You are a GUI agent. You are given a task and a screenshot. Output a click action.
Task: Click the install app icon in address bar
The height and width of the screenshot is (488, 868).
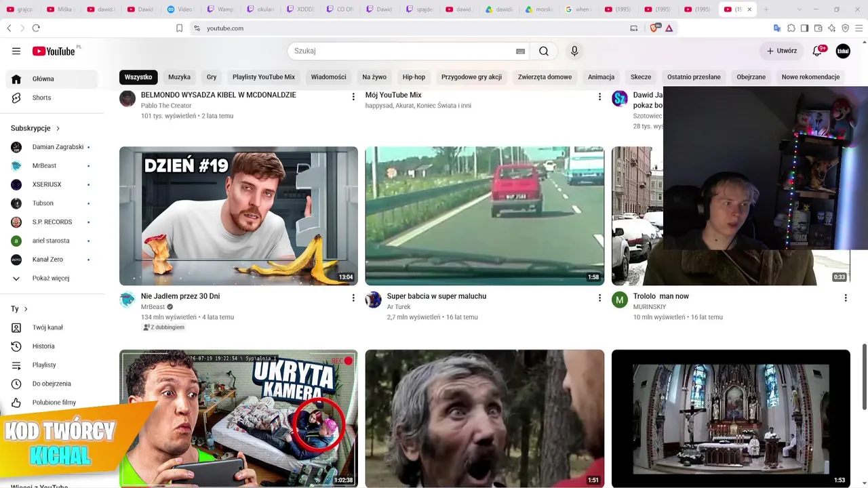pyautogui.click(x=634, y=28)
